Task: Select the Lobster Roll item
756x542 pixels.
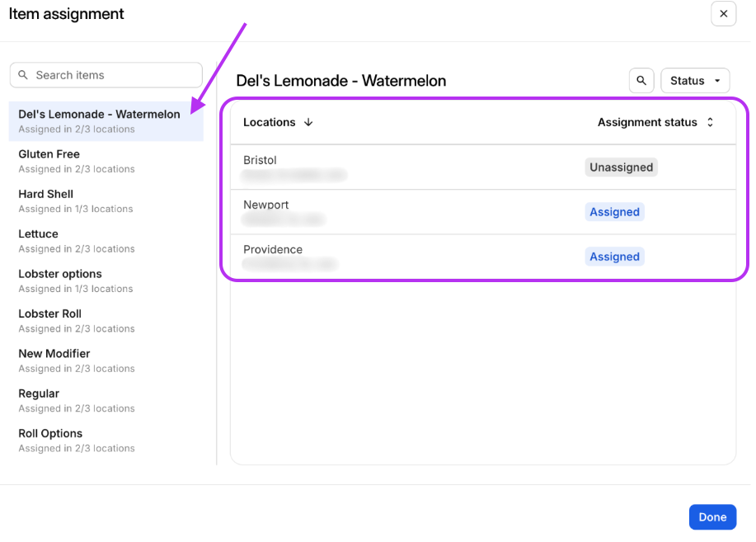Action: (x=106, y=321)
